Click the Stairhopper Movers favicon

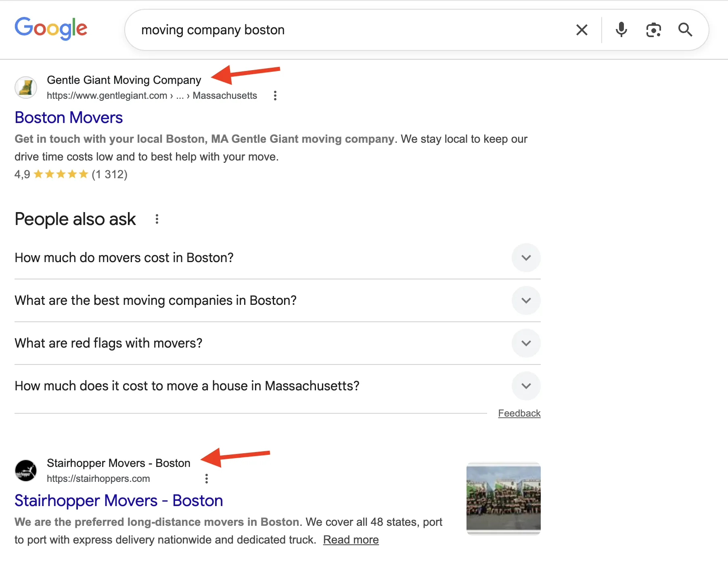point(25,470)
